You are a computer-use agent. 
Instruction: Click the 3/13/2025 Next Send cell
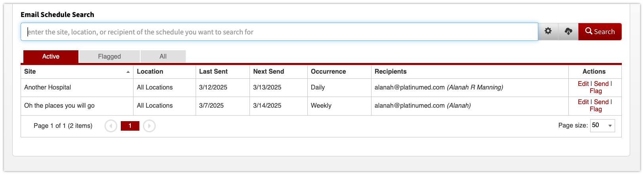(x=278, y=87)
